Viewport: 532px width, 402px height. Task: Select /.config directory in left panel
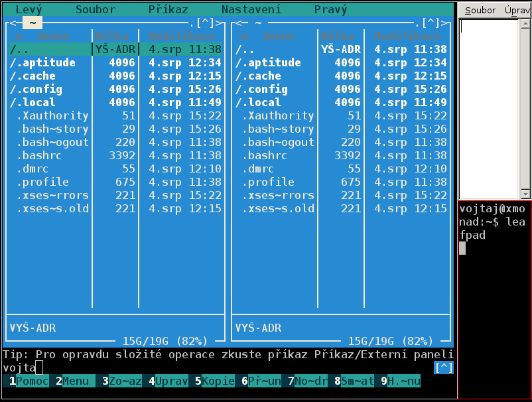pos(115,89)
